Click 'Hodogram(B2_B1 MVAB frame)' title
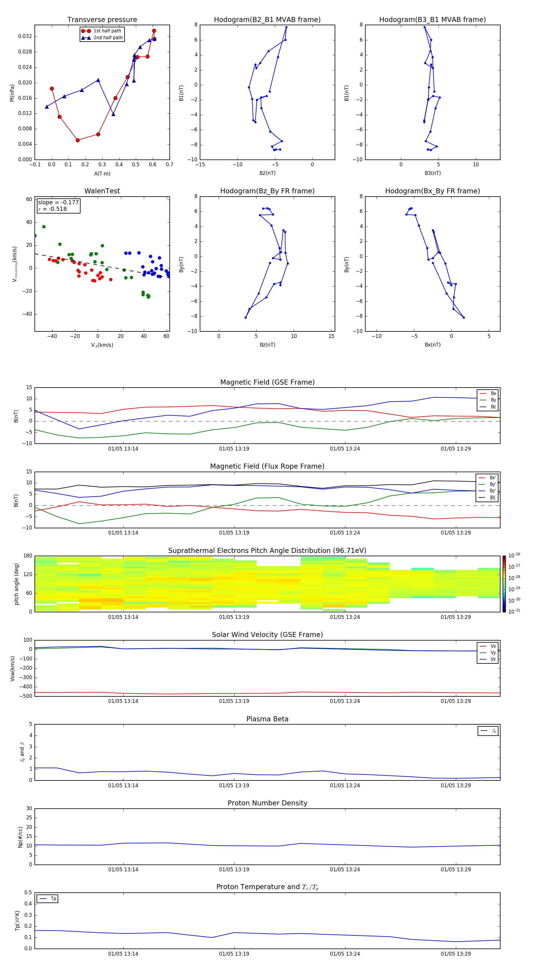 [x=267, y=20]
